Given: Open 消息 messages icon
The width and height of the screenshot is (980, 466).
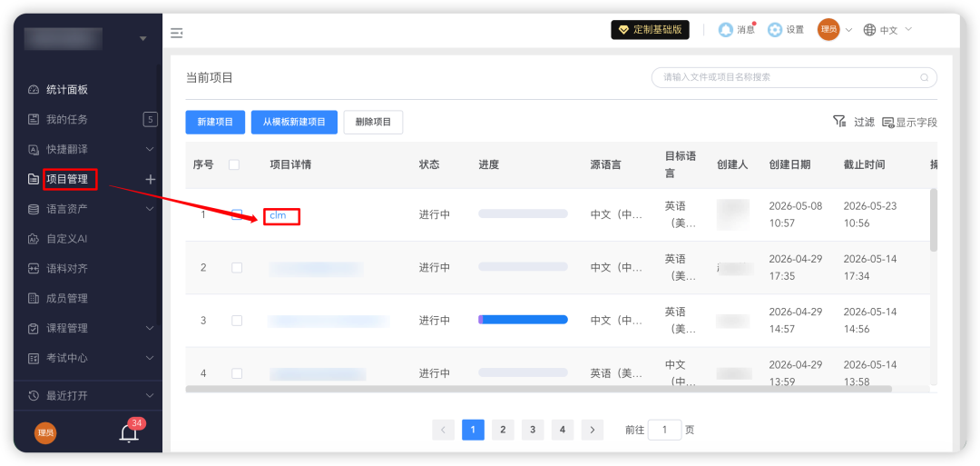Looking at the screenshot, I should 726,29.
